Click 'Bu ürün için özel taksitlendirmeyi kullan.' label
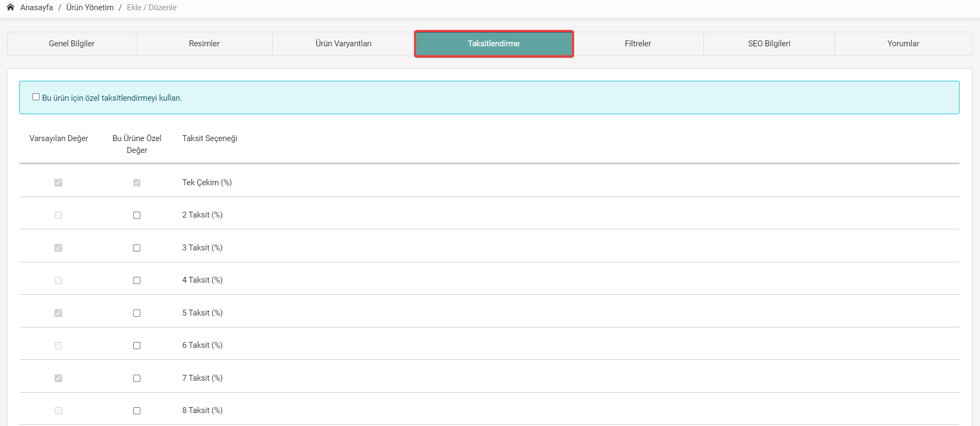 pyautogui.click(x=112, y=98)
